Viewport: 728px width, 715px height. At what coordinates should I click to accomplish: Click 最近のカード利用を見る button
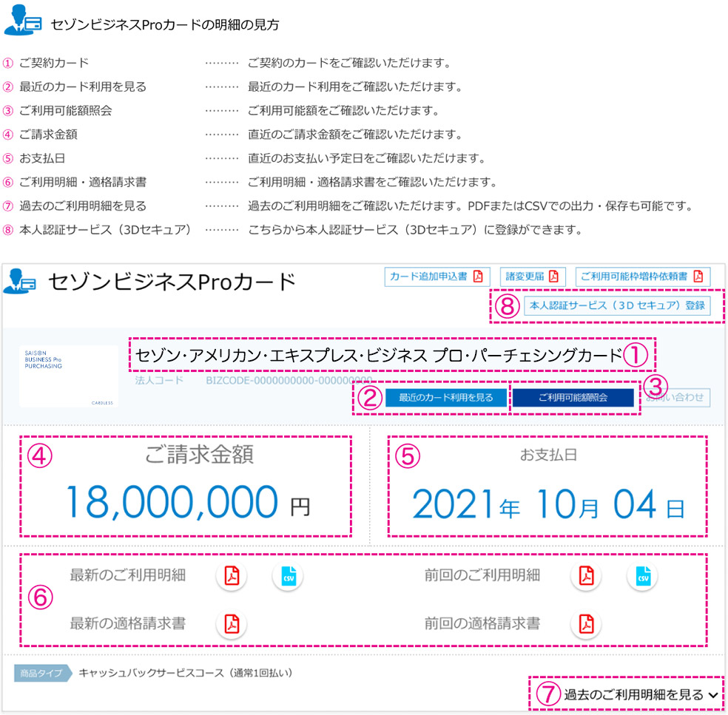coord(446,398)
